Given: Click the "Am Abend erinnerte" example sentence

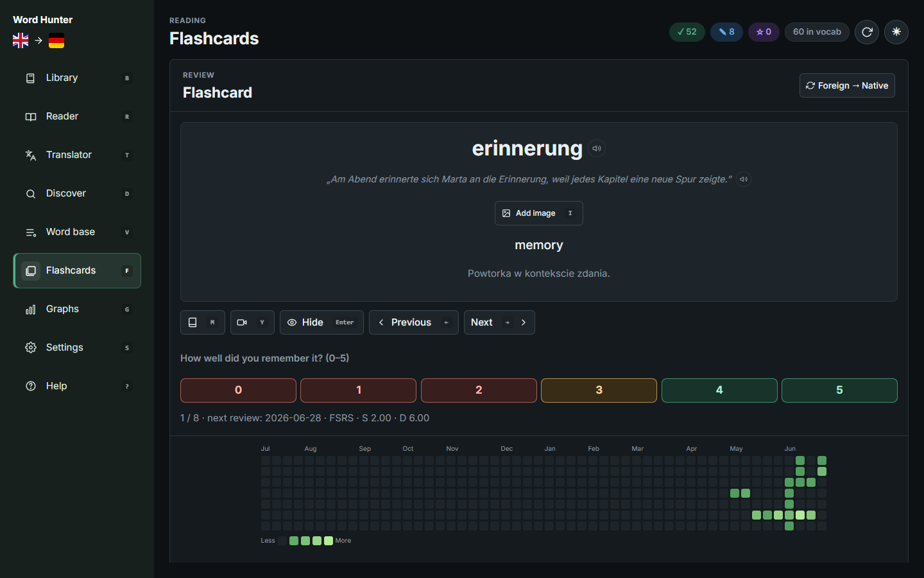Looking at the screenshot, I should pyautogui.click(x=529, y=179).
